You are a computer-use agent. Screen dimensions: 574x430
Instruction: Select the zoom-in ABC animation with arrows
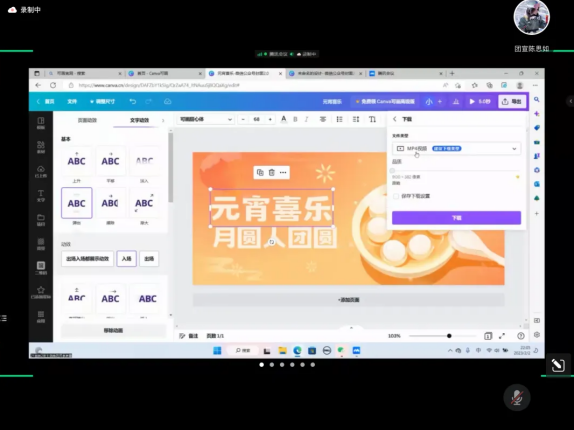tap(144, 203)
